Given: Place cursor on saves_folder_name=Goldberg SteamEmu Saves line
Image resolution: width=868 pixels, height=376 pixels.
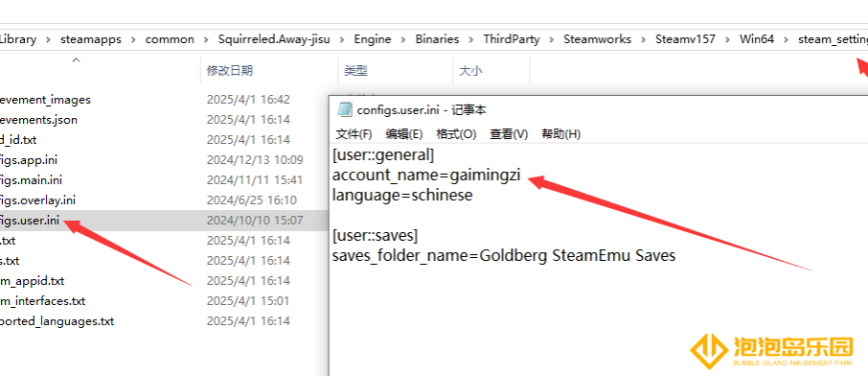Looking at the screenshot, I should click(504, 256).
